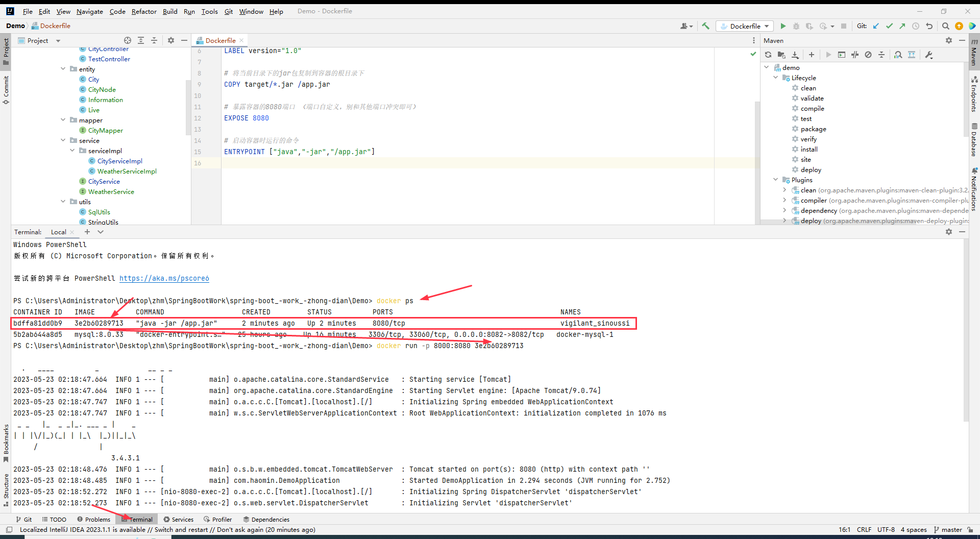This screenshot has width=980, height=539.
Task: Open the Commit side tool window
Action: [x=6, y=90]
